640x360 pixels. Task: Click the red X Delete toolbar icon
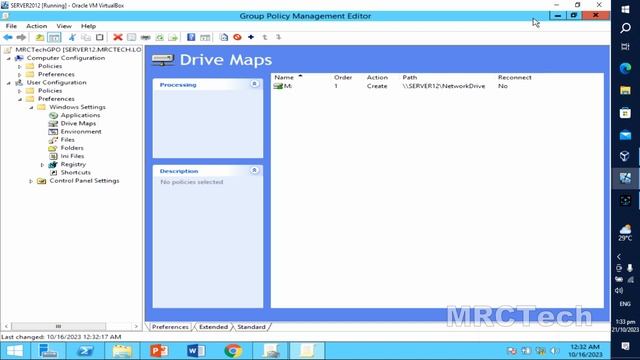118,37
